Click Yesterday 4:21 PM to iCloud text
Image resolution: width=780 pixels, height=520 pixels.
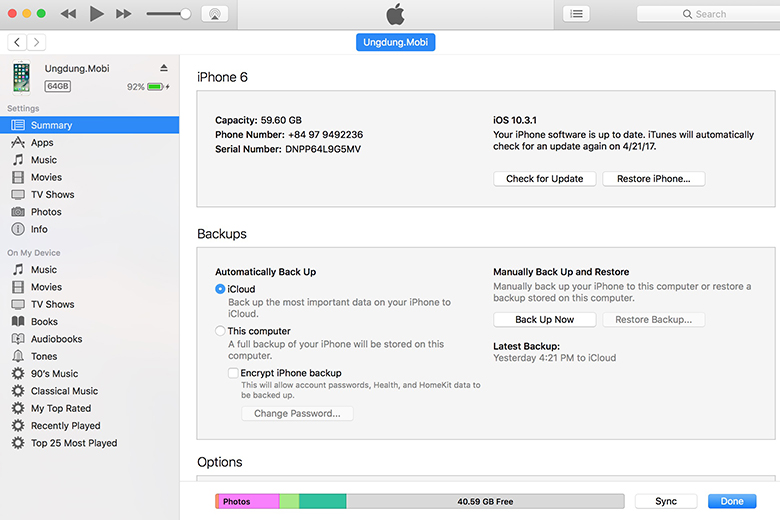click(x=555, y=358)
